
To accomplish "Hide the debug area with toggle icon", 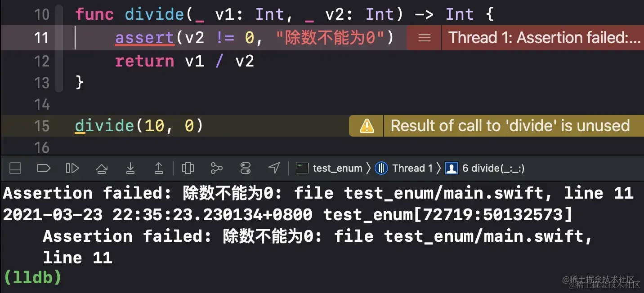I will tap(15, 169).
